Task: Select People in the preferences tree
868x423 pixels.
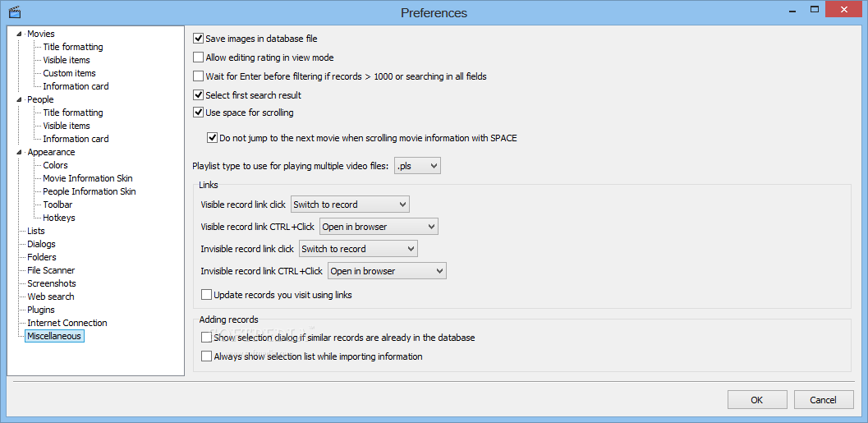Action: [x=40, y=99]
